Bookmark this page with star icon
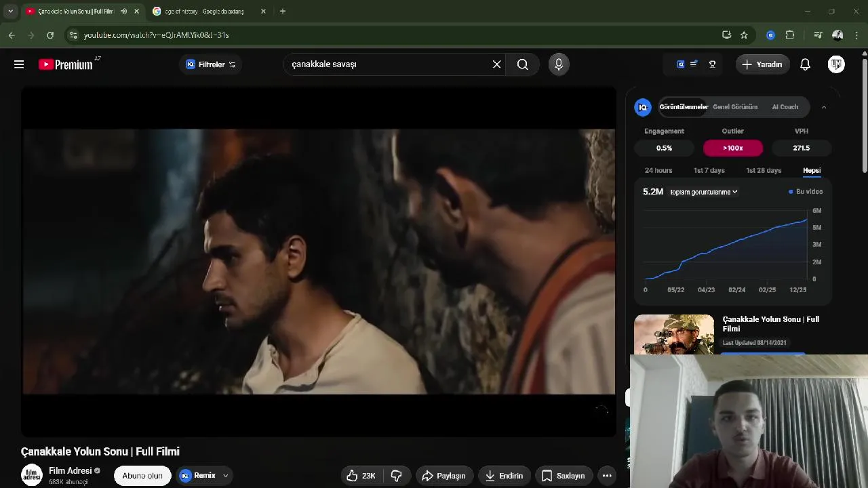The image size is (868, 488). point(744,35)
